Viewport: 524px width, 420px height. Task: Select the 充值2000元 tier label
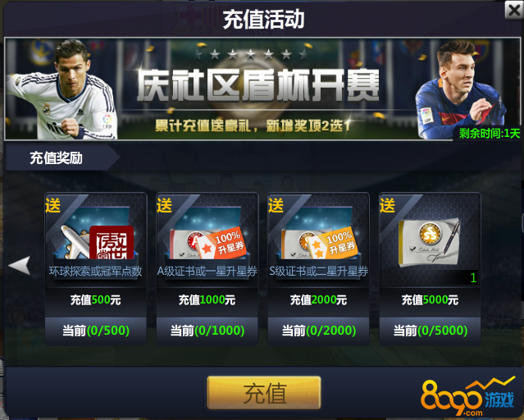(x=318, y=299)
